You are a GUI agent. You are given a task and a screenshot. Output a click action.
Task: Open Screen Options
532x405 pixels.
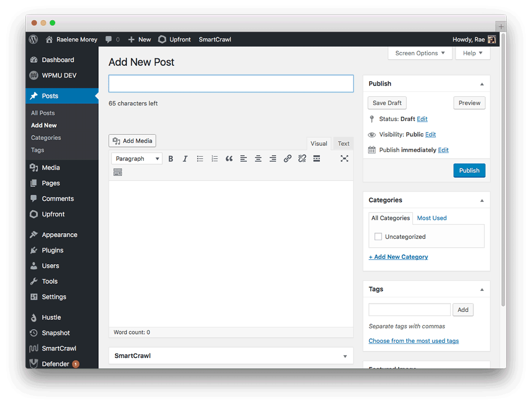420,53
